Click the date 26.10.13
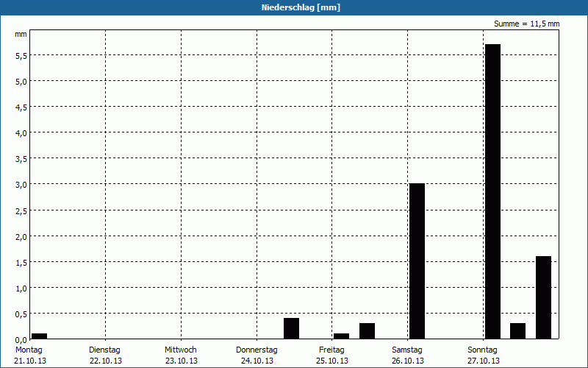The height and width of the screenshot is (368, 588). point(408,361)
